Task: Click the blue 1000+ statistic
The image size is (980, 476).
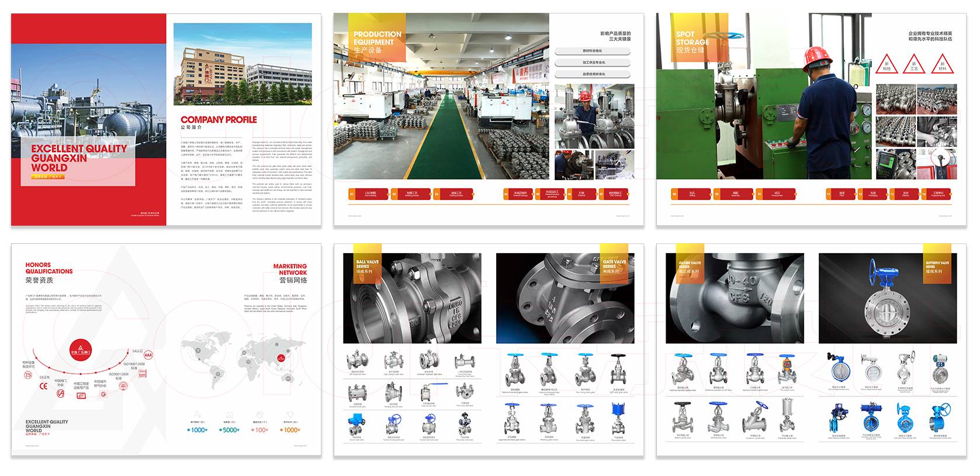Action: point(198,430)
